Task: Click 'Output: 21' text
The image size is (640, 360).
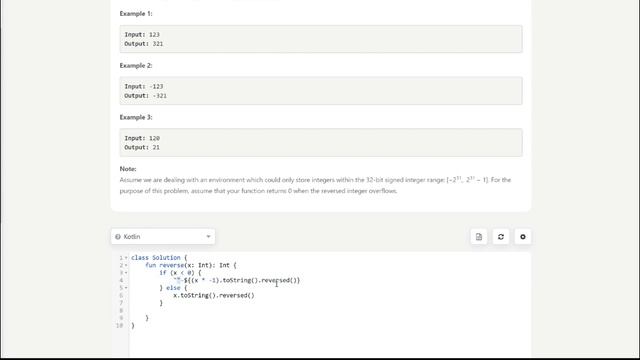Action: (142, 147)
